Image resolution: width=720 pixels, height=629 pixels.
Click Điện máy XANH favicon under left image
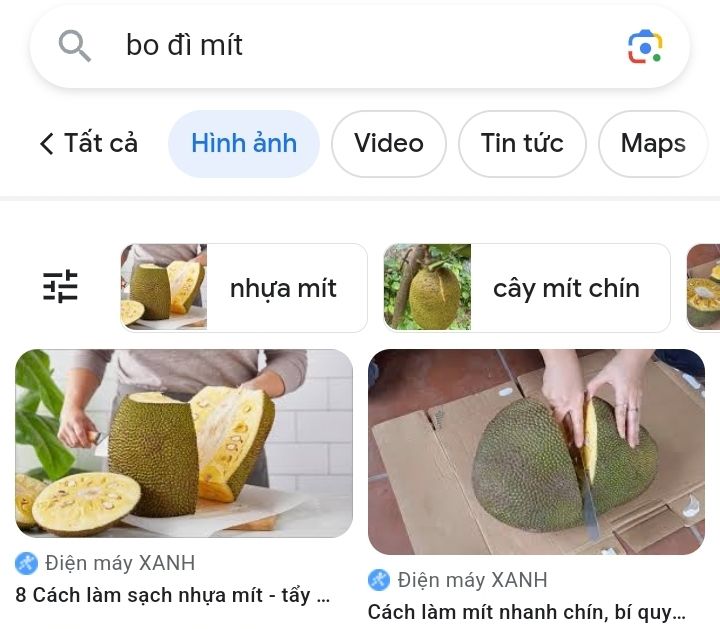tap(26, 563)
